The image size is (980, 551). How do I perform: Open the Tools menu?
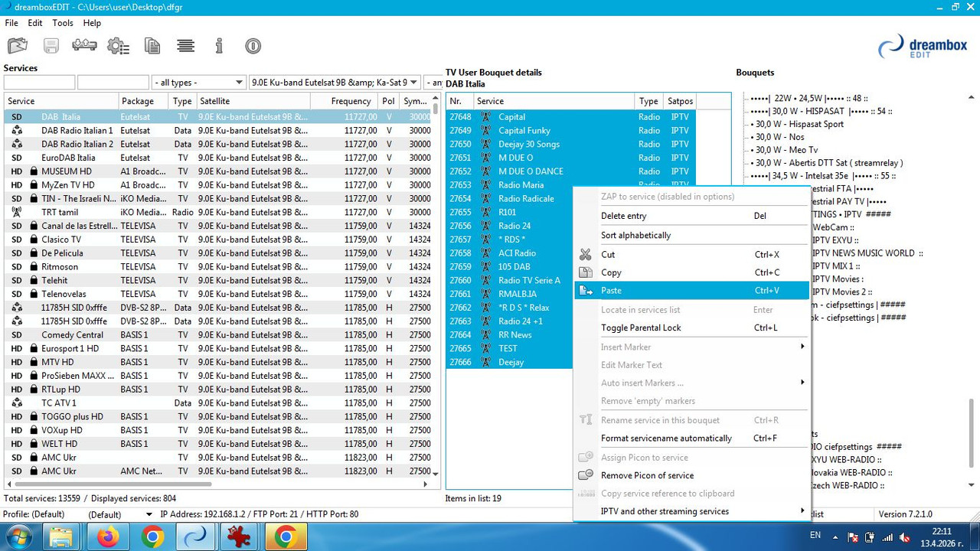pyautogui.click(x=63, y=23)
